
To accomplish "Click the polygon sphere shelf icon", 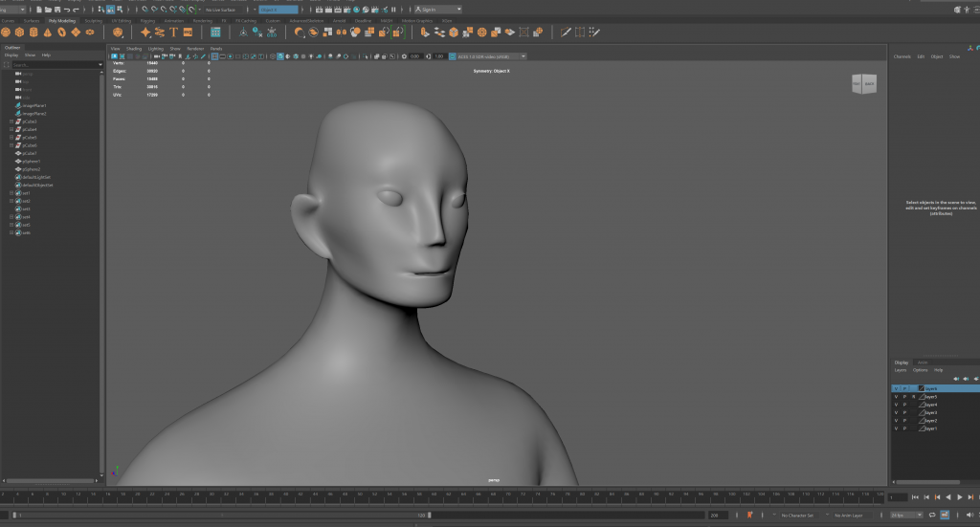I will [7, 32].
